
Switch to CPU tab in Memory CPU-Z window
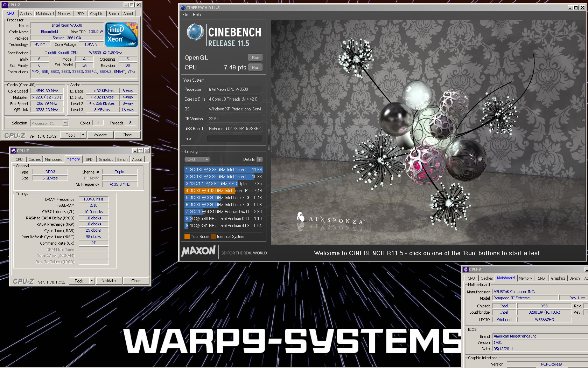pyautogui.click(x=19, y=159)
